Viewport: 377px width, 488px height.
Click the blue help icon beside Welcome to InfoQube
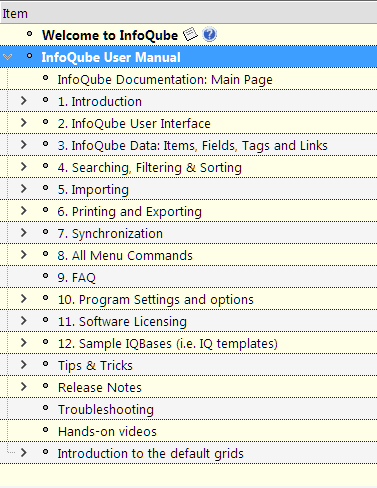[210, 34]
